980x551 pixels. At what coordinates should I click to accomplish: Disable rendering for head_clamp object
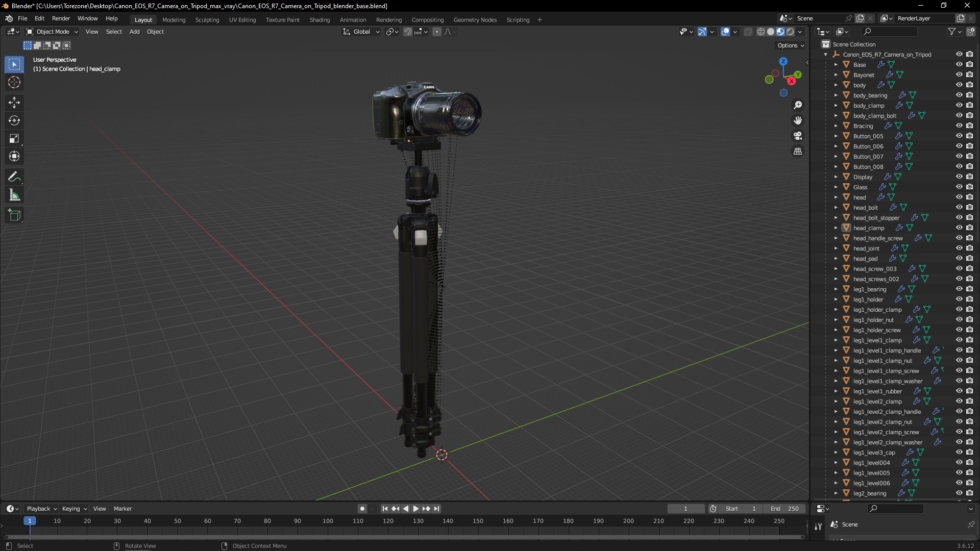point(970,228)
